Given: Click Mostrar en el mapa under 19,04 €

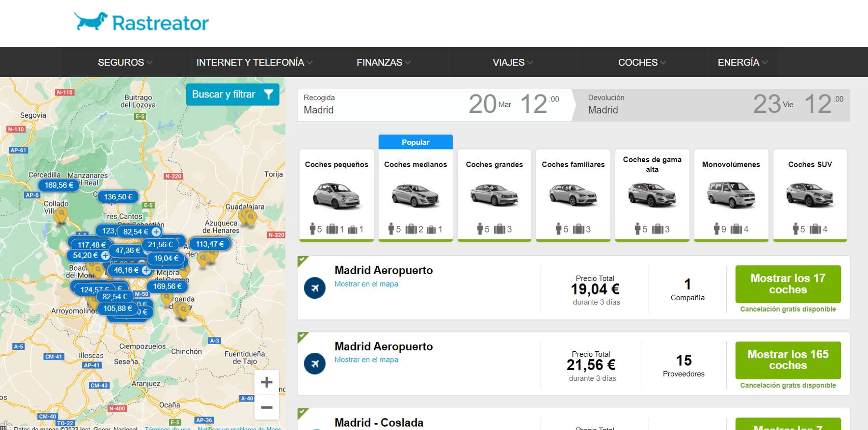Looking at the screenshot, I should (366, 284).
